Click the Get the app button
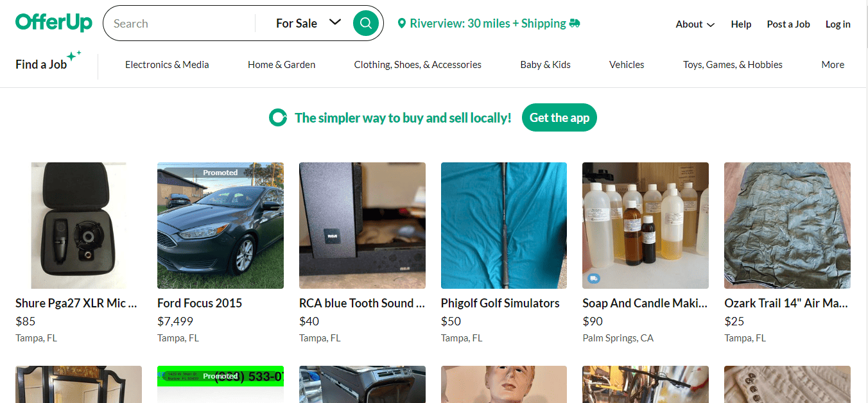The height and width of the screenshot is (403, 868). (x=559, y=117)
